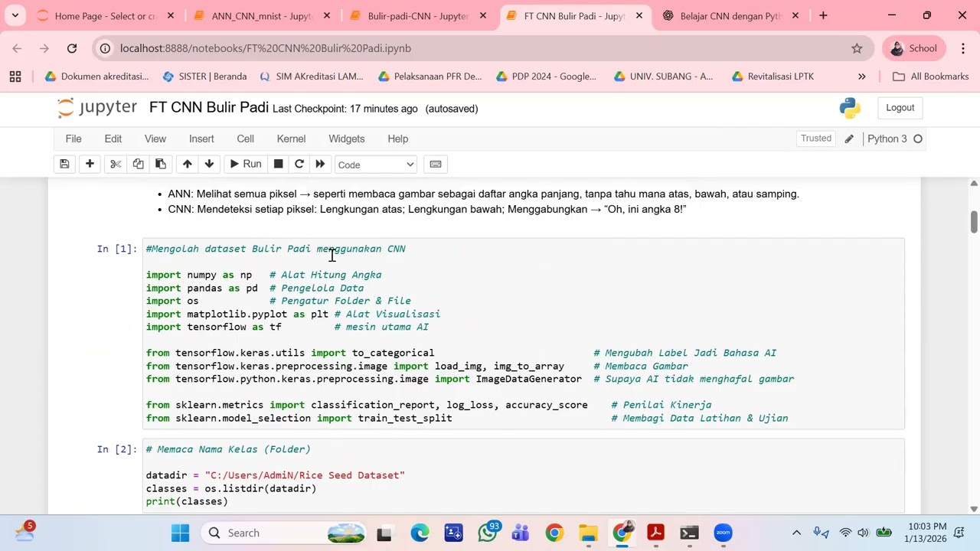Open WhatsApp from taskbar
980x551 pixels.
pos(488,533)
